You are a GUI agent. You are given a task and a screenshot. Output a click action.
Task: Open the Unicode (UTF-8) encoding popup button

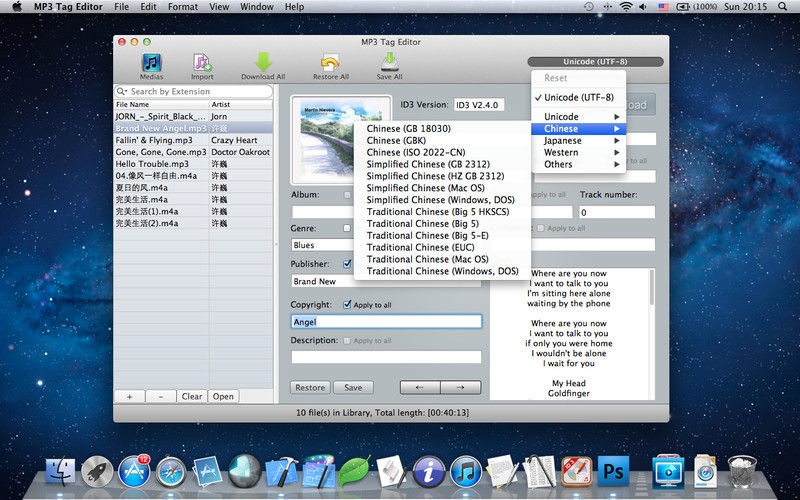(595, 62)
